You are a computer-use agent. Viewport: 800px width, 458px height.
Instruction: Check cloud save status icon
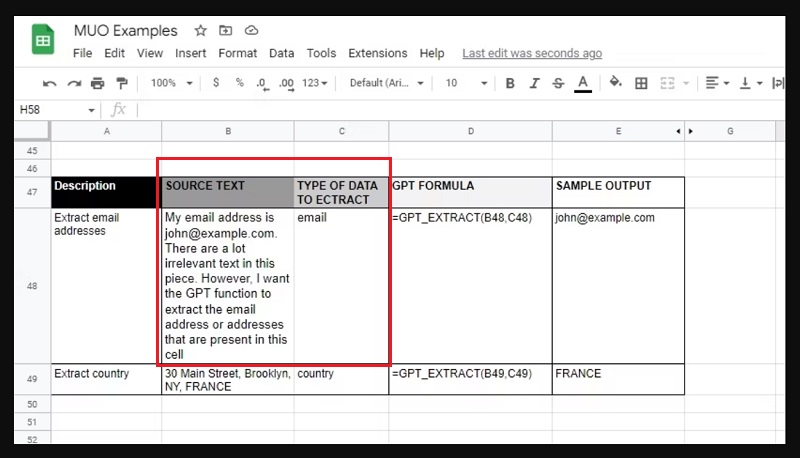click(251, 31)
